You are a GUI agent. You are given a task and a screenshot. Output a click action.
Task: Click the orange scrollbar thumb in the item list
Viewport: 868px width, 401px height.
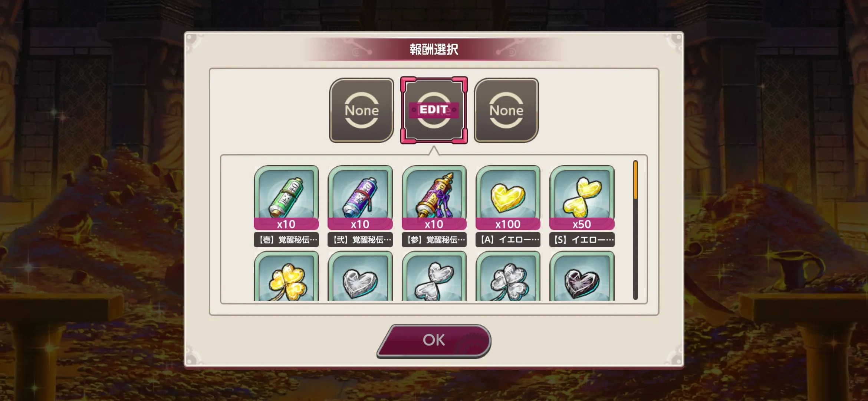coord(635,180)
